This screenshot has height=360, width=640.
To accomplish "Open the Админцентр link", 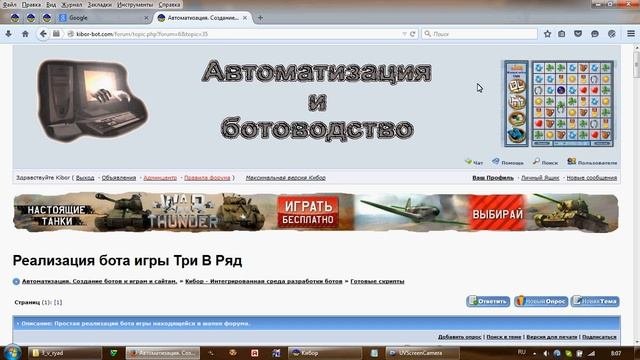I will point(160,178).
